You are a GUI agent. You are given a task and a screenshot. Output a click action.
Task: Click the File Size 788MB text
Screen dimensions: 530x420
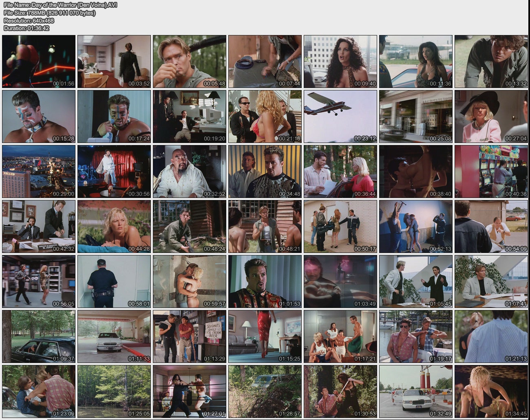pyautogui.click(x=49, y=13)
